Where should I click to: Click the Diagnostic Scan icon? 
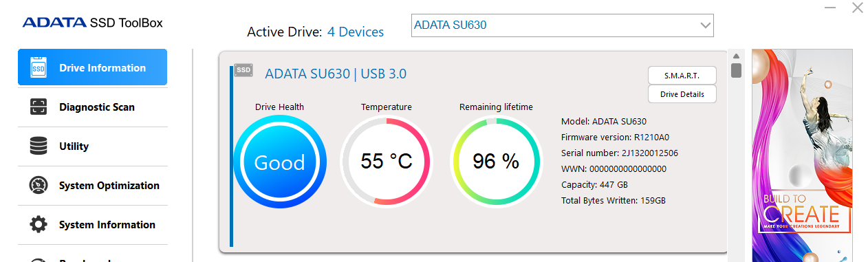(x=39, y=107)
